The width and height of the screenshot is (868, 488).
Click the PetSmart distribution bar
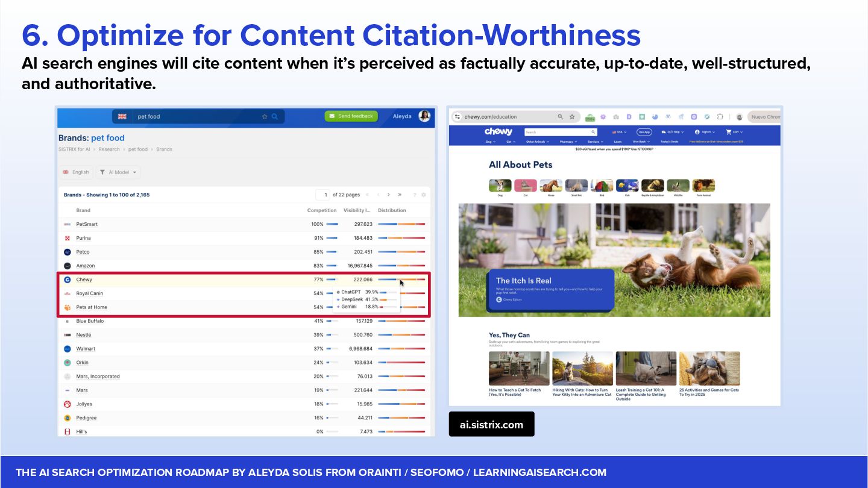click(401, 224)
